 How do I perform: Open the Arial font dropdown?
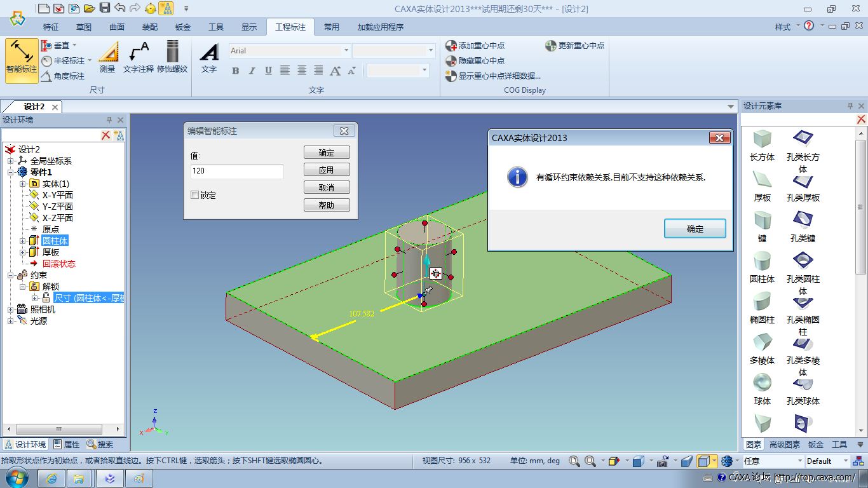pyautogui.click(x=346, y=51)
